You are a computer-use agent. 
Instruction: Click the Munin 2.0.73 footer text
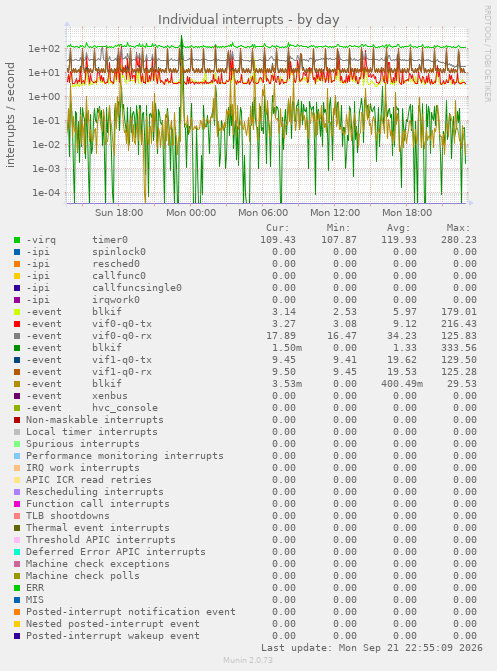[248, 660]
